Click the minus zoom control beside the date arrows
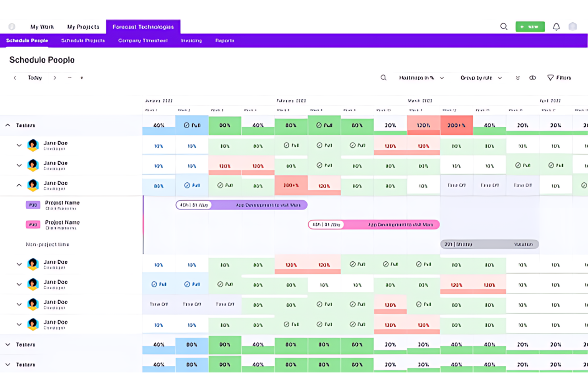This screenshot has height=392, width=588. pyautogui.click(x=70, y=78)
